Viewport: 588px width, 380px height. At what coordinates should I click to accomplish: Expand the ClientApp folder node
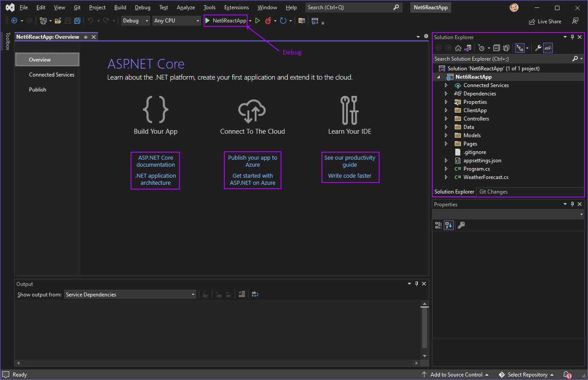coord(446,110)
